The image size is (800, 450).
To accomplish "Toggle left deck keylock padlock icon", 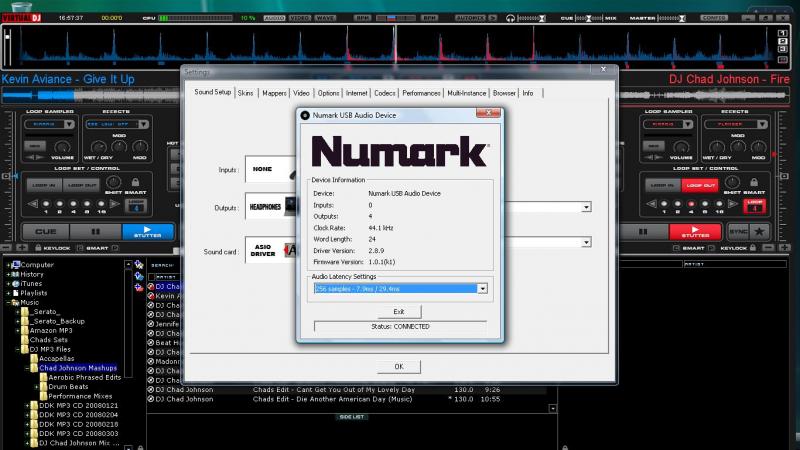I will point(38,248).
